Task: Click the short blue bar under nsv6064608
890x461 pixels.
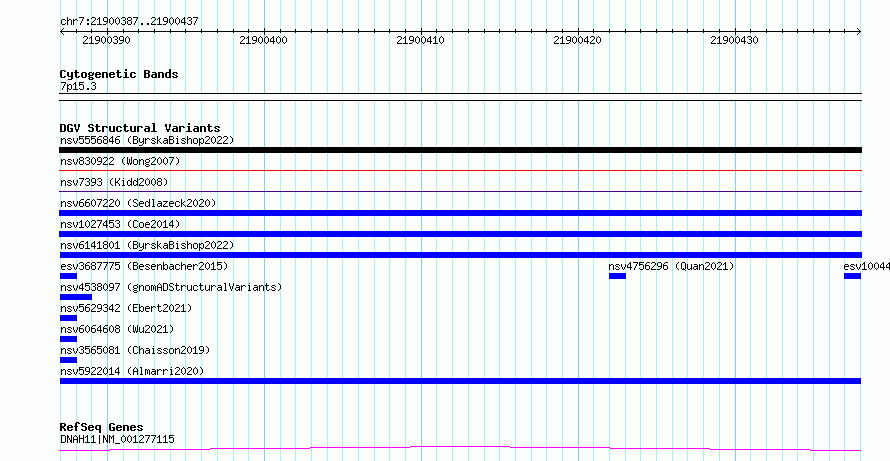Action: [x=68, y=339]
